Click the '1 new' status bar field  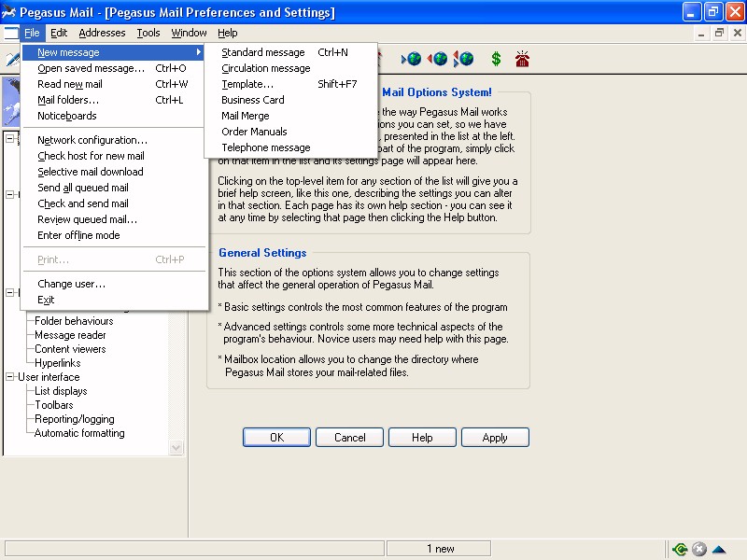click(x=439, y=549)
